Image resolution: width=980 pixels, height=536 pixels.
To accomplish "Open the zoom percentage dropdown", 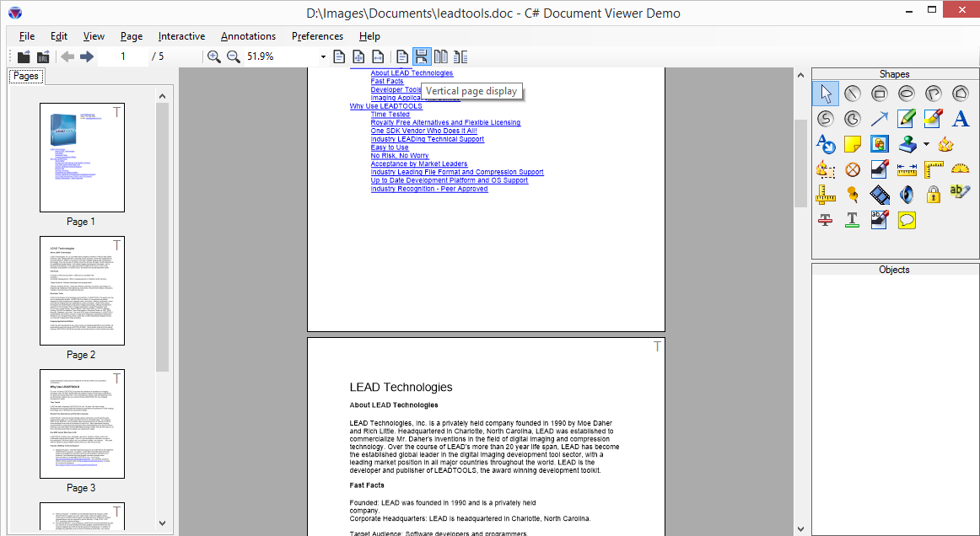I will [323, 56].
